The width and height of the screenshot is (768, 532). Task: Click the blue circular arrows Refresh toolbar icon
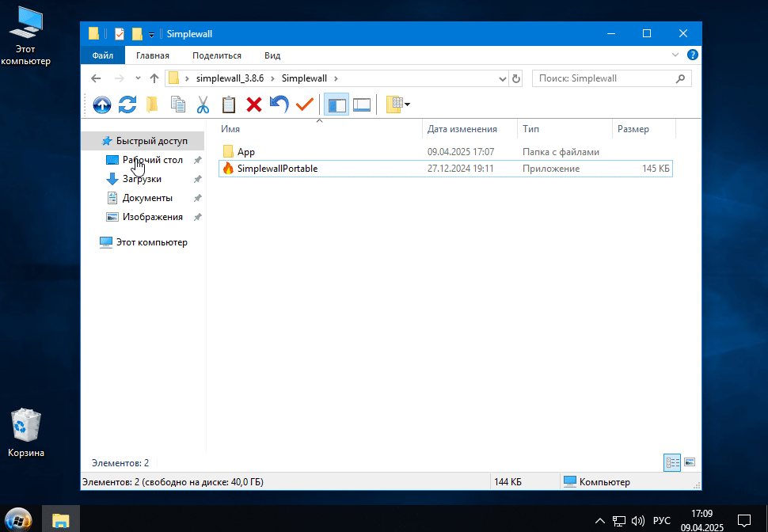127,104
